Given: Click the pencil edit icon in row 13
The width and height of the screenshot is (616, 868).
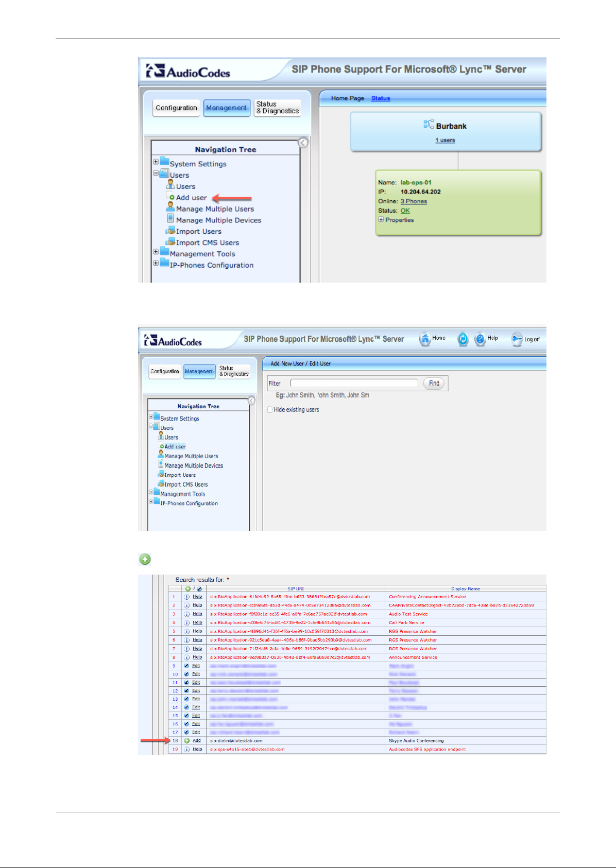Looking at the screenshot, I should coord(186,699).
